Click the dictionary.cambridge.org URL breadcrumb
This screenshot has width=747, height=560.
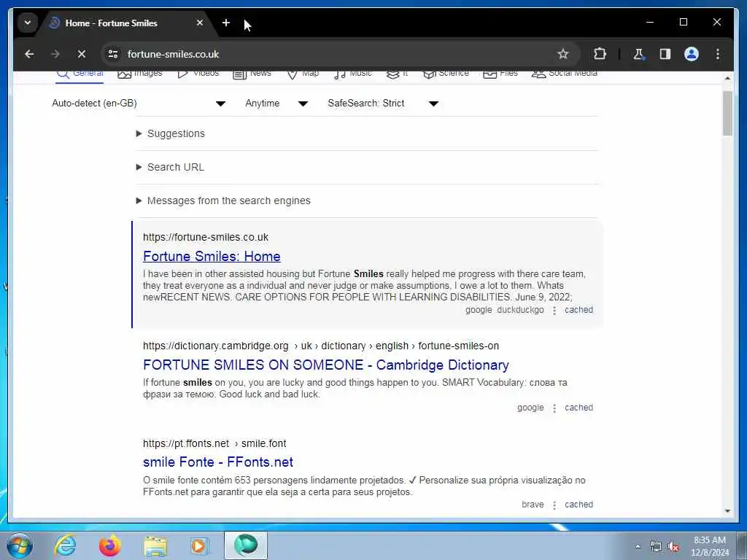321,346
